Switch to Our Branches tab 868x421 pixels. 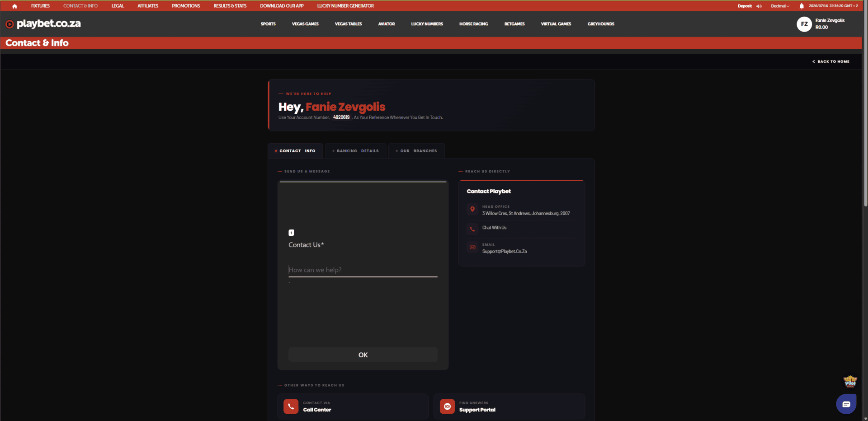416,151
